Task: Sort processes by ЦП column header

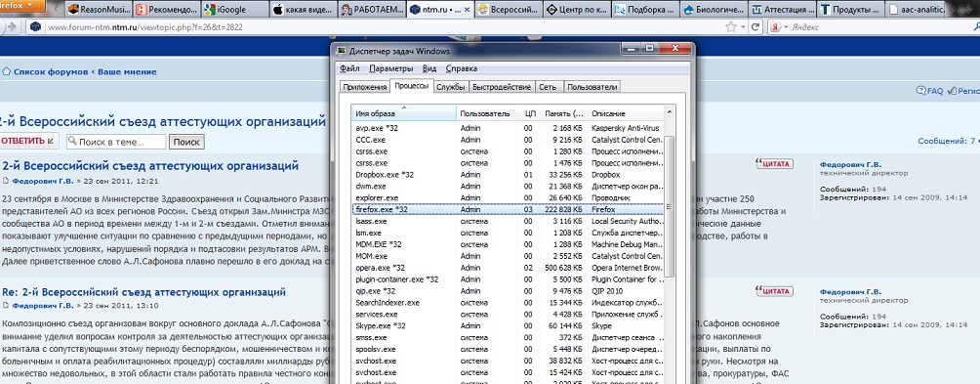Action: point(530,113)
